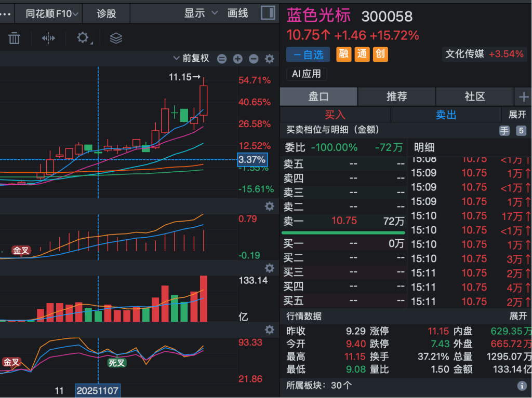This screenshot has height=398, width=532.
Task: Click the horizontal compress chart icon
Action: (48, 38)
